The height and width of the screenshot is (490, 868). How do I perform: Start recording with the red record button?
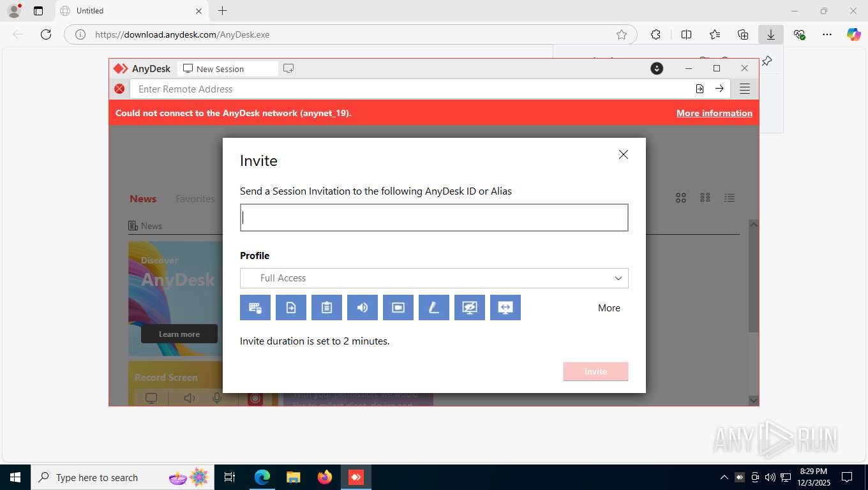255,398
